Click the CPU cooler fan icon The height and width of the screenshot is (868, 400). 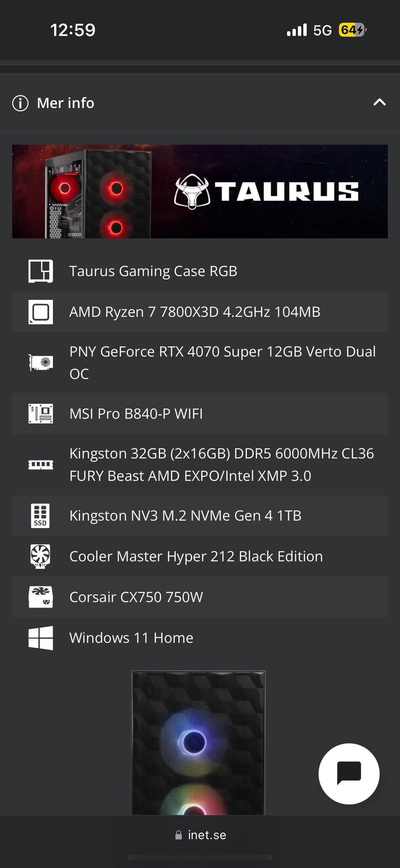pyautogui.click(x=40, y=556)
